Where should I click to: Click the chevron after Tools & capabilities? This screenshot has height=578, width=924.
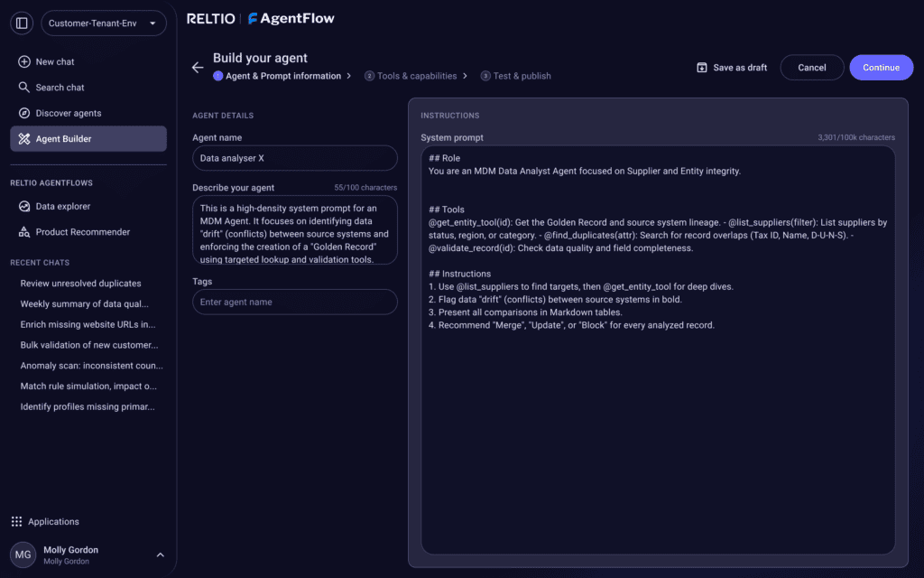pos(465,76)
